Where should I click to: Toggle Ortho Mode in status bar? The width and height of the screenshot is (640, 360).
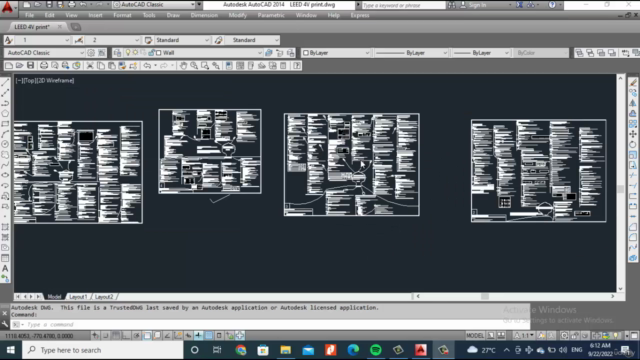tap(126, 336)
